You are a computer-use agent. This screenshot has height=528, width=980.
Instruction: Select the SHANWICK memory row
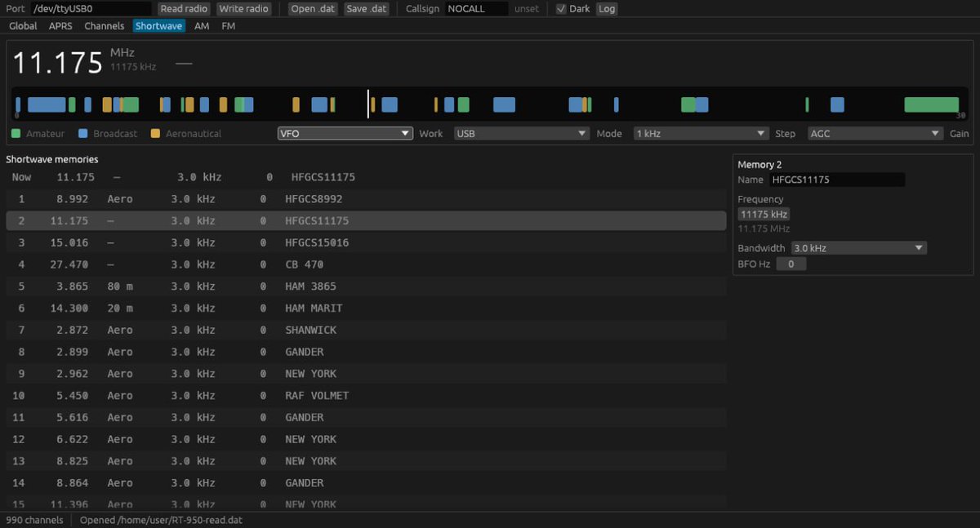click(366, 330)
